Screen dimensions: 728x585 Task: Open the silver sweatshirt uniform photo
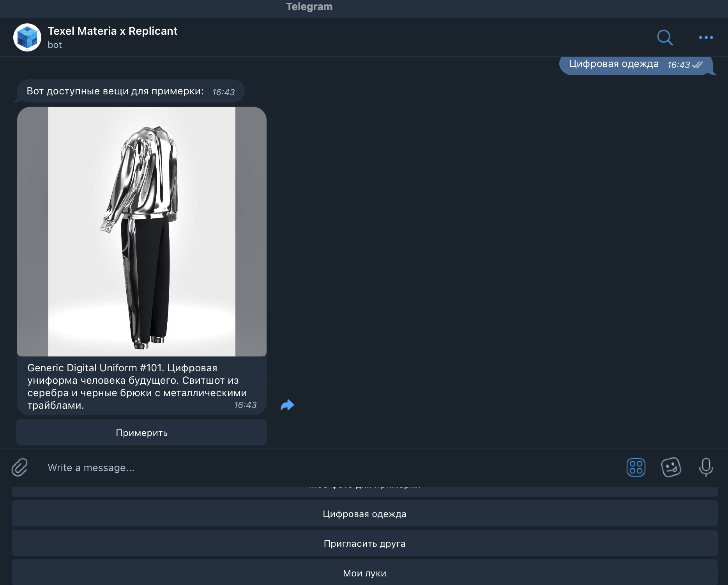tap(142, 232)
